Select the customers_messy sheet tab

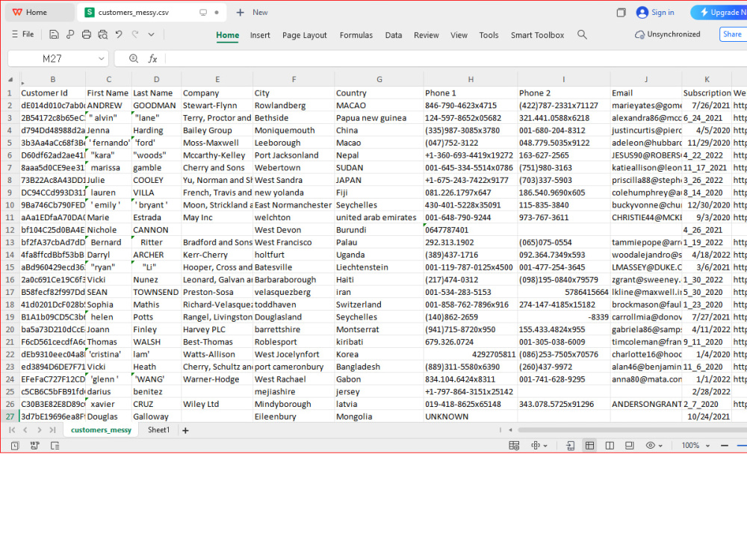click(x=101, y=430)
